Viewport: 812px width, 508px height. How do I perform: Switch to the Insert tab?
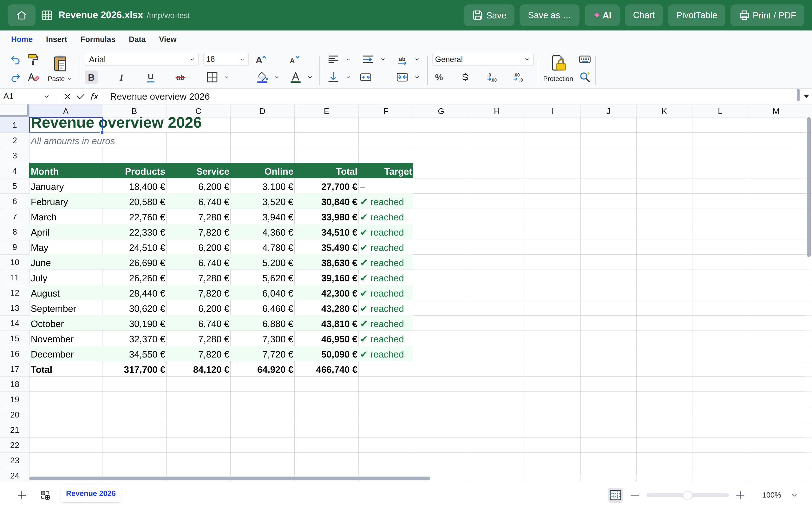56,39
